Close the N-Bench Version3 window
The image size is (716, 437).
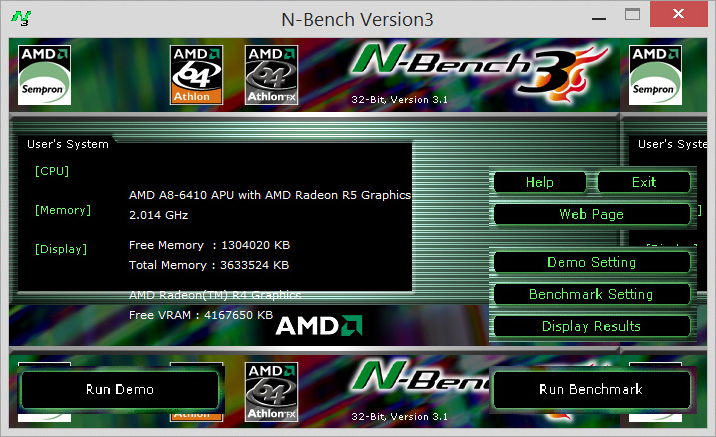(x=679, y=14)
